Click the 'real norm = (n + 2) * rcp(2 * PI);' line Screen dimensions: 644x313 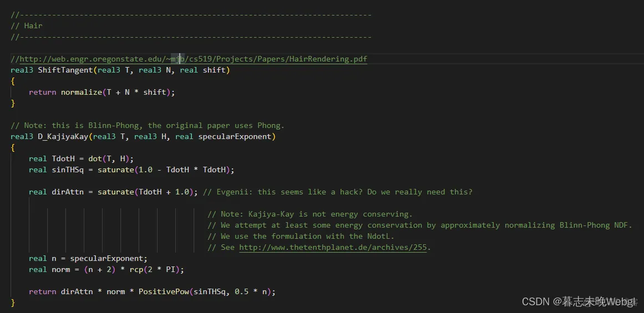[107, 270]
